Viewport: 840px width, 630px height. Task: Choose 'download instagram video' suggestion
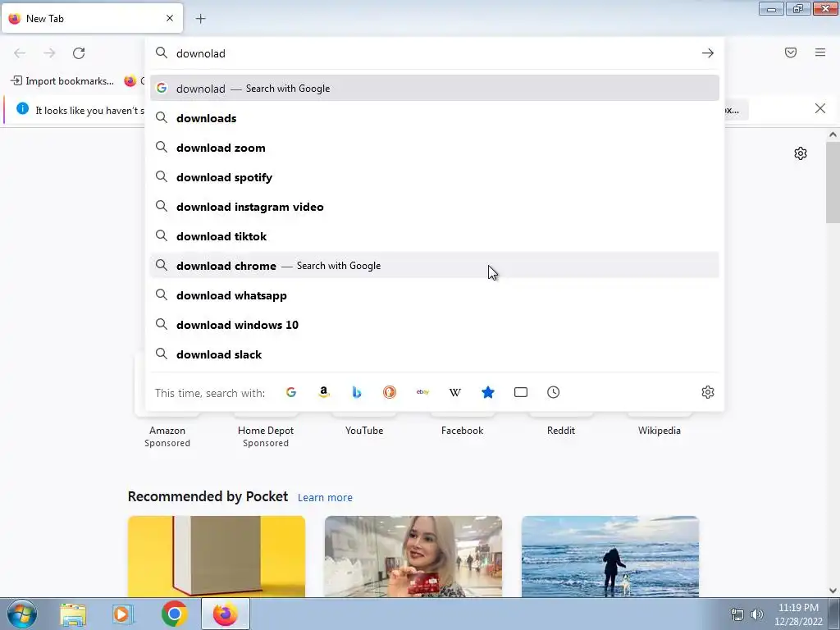tap(435, 207)
